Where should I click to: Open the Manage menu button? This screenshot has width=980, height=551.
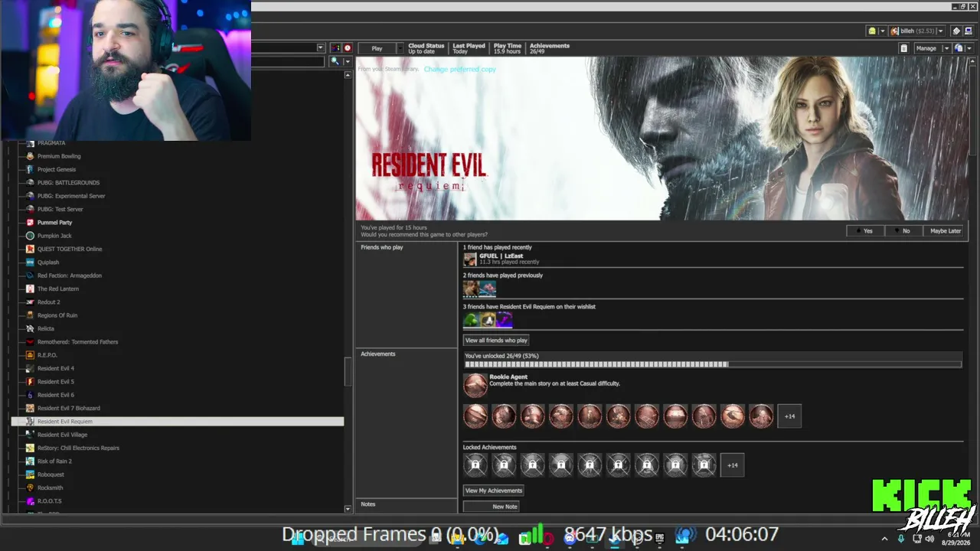[926, 48]
